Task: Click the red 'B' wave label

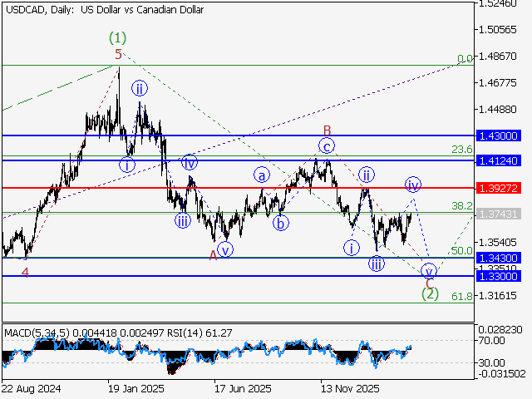Action: (x=328, y=130)
